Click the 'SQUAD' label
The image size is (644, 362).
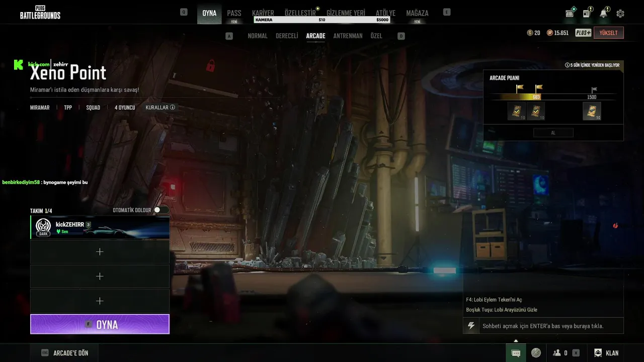click(93, 108)
